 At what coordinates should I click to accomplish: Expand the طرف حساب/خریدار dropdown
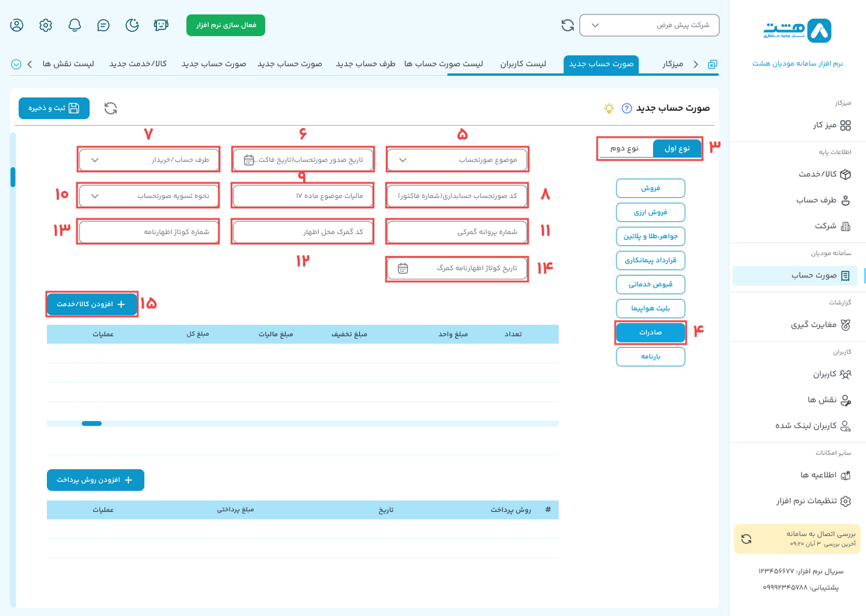pyautogui.click(x=149, y=160)
